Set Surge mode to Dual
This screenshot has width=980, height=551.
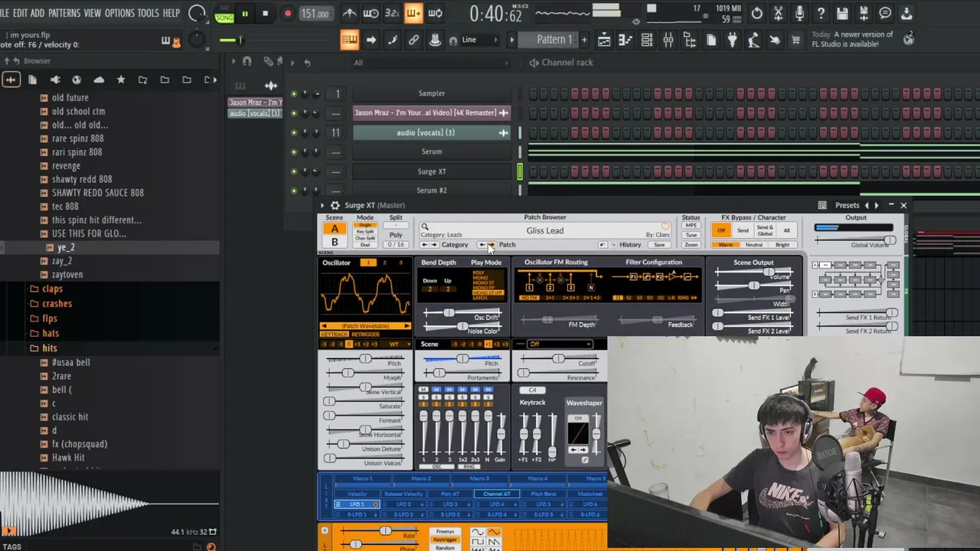point(365,244)
